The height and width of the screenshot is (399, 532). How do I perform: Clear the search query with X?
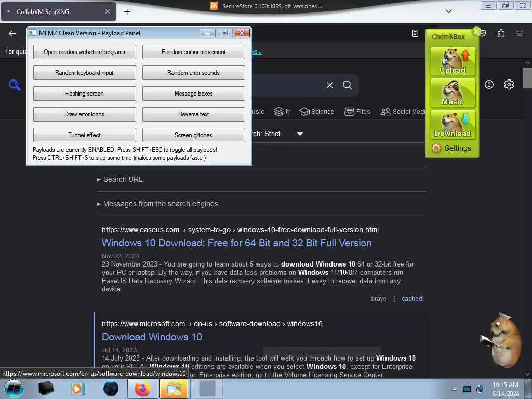pyautogui.click(x=329, y=85)
